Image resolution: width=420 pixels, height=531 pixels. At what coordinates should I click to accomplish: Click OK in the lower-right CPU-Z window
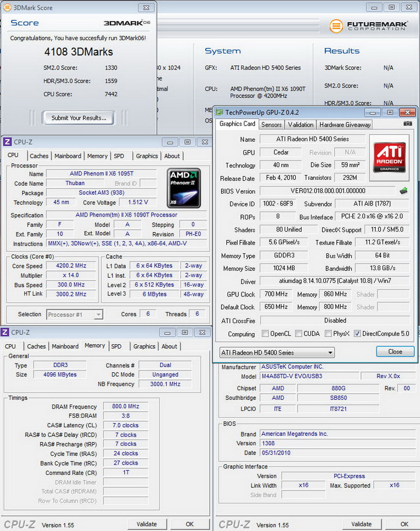(404, 524)
